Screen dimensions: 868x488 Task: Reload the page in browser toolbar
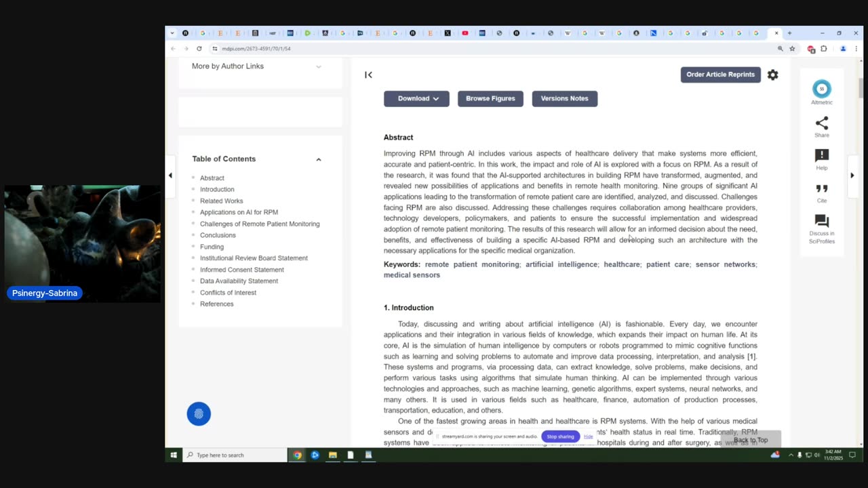199,49
